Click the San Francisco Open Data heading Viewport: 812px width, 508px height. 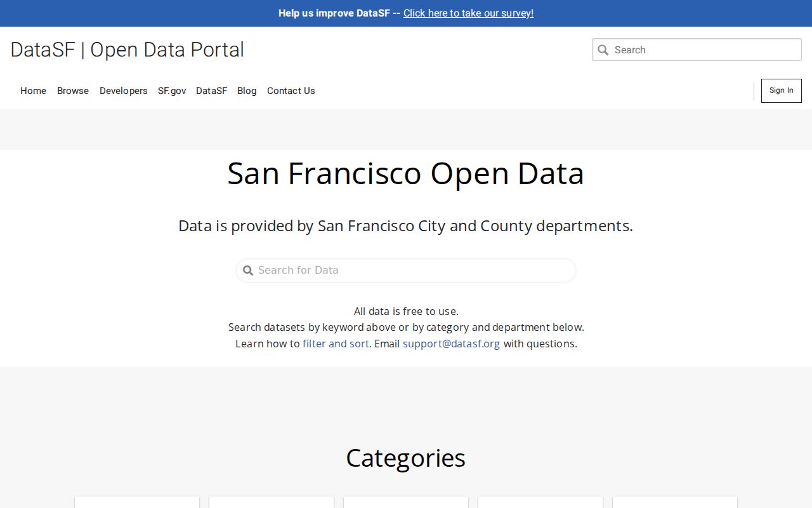406,173
